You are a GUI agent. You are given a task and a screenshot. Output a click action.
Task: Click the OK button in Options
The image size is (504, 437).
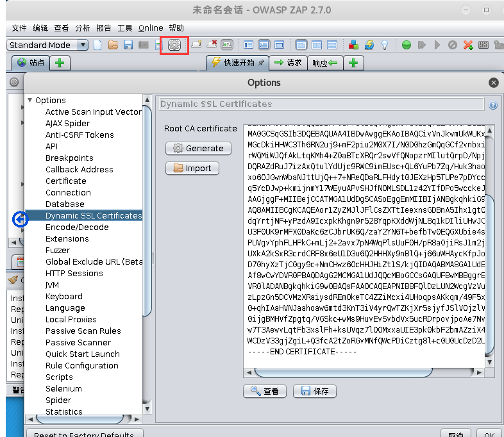489,433
